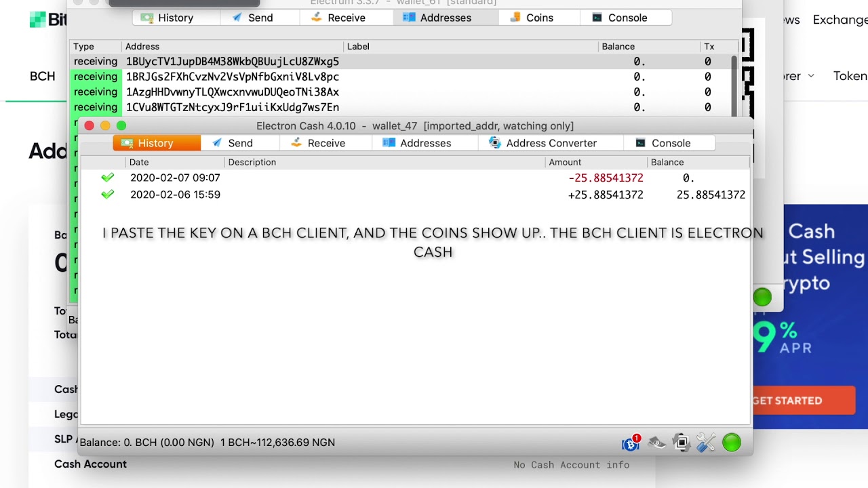Click the History icon in Electrum window
Image resolution: width=868 pixels, height=488 pixels.
[x=146, y=18]
